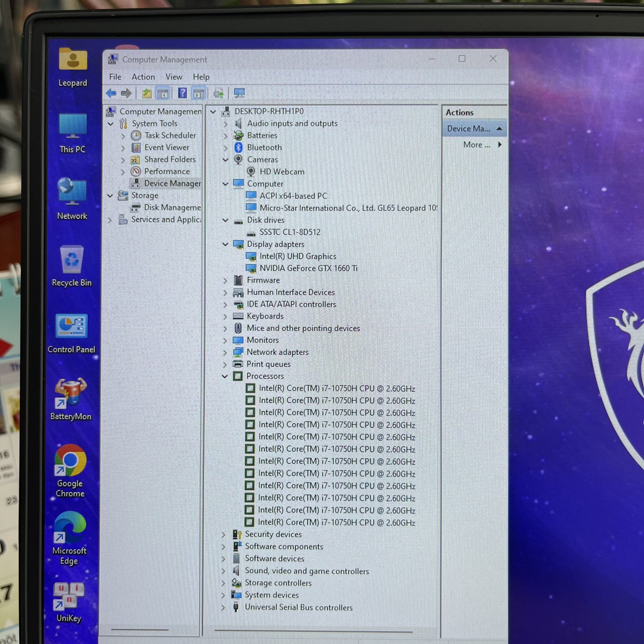Open the Leopard desktop folder icon
This screenshot has height=644, width=644.
(x=73, y=67)
